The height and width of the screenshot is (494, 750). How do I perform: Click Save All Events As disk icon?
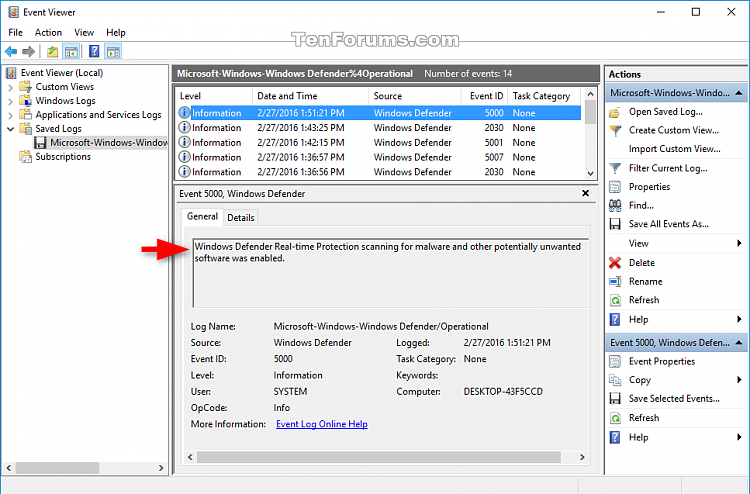[615, 224]
